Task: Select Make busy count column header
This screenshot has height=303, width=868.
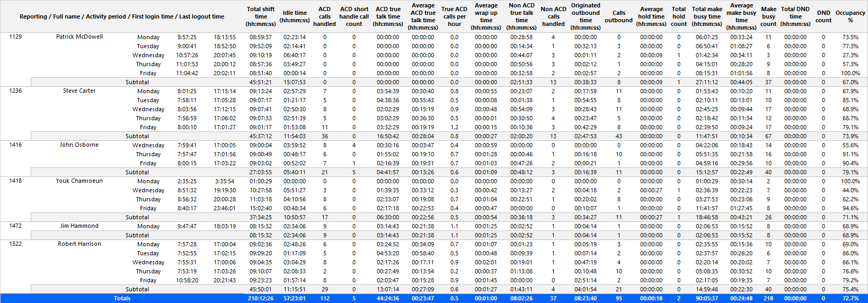Action: [x=768, y=16]
